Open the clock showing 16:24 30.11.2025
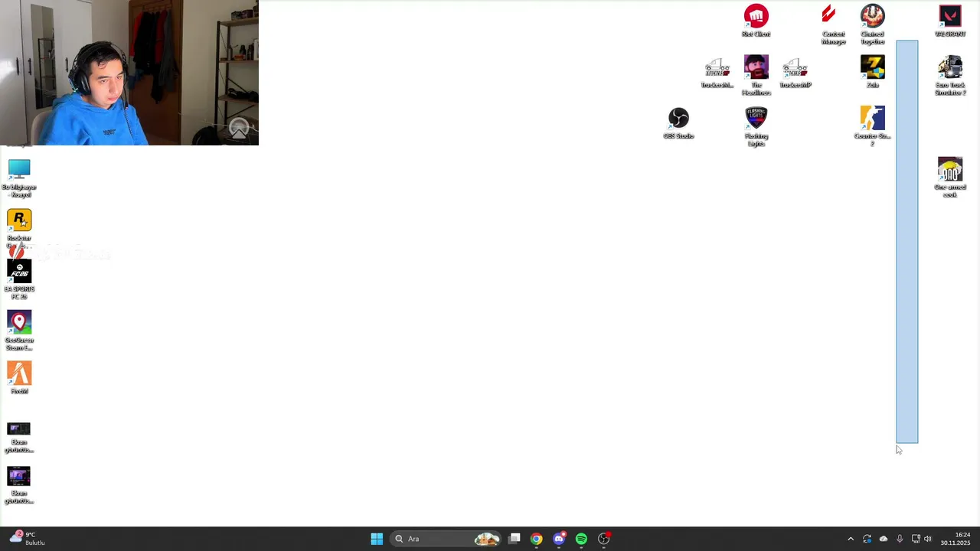 point(955,539)
